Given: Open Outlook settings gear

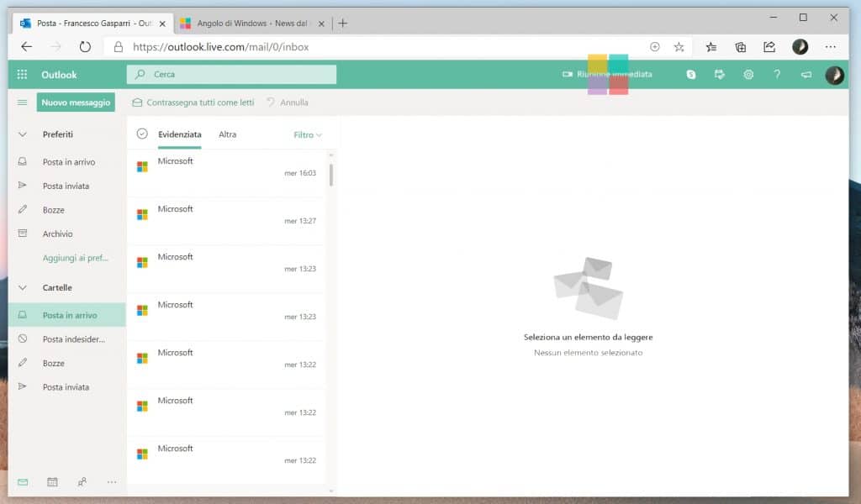Looking at the screenshot, I should point(748,75).
